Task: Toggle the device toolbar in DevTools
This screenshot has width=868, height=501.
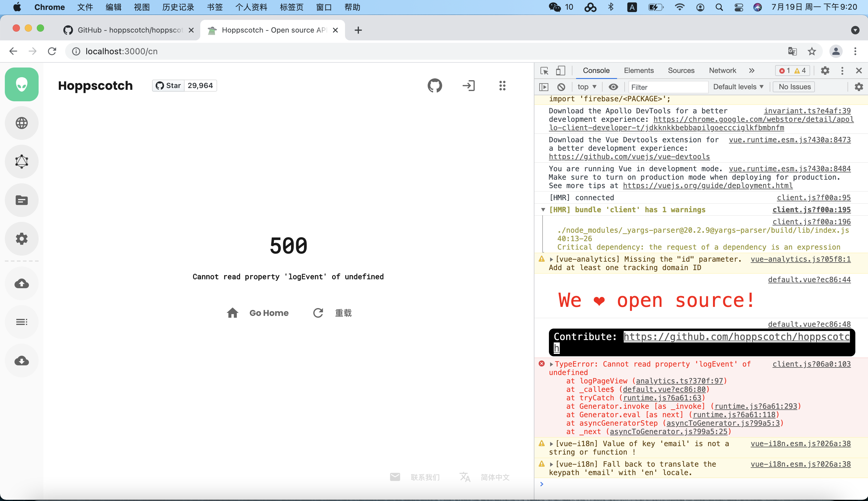Action: (x=560, y=71)
